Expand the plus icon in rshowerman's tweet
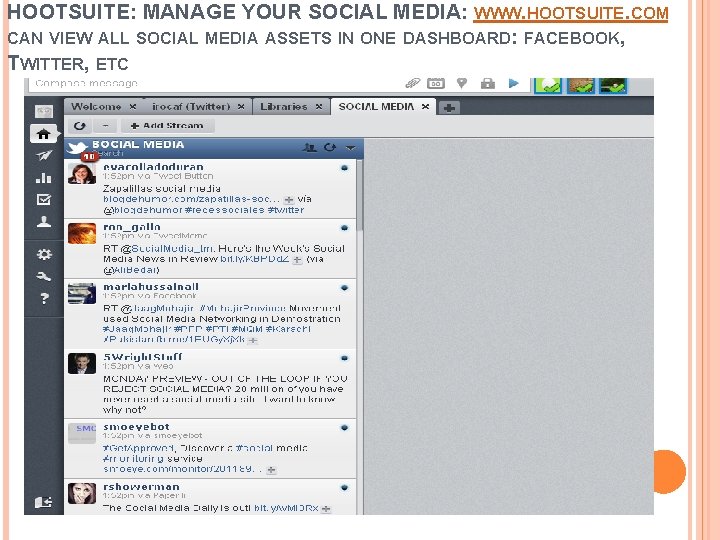Screen dimensions: 720x540 326,509
